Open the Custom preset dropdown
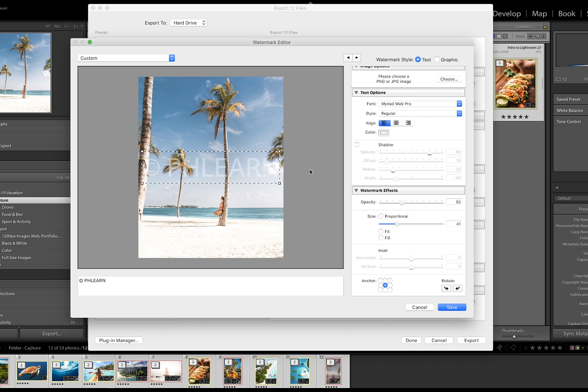Image resolution: width=588 pixels, height=392 pixels. click(126, 57)
